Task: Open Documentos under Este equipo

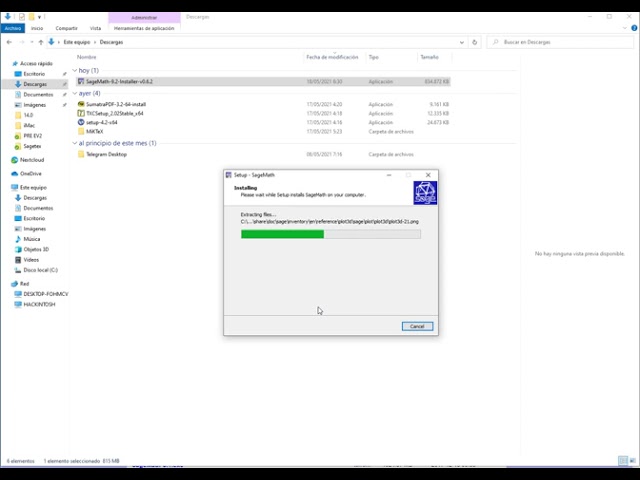Action: coord(38,208)
